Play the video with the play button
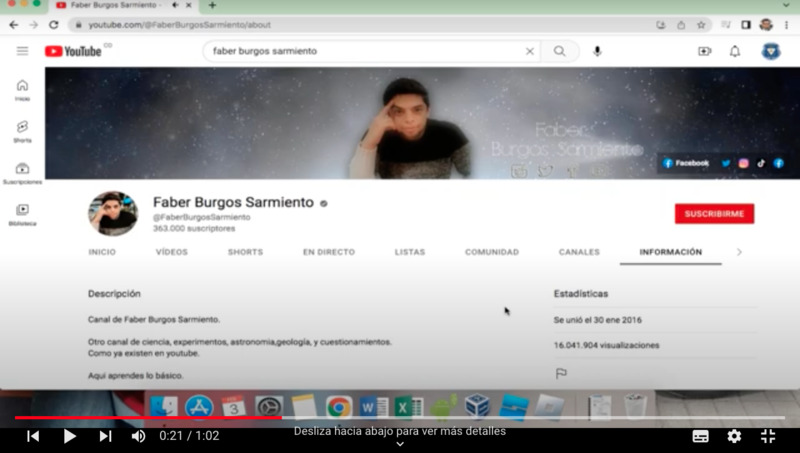The width and height of the screenshot is (800, 453). click(x=69, y=436)
